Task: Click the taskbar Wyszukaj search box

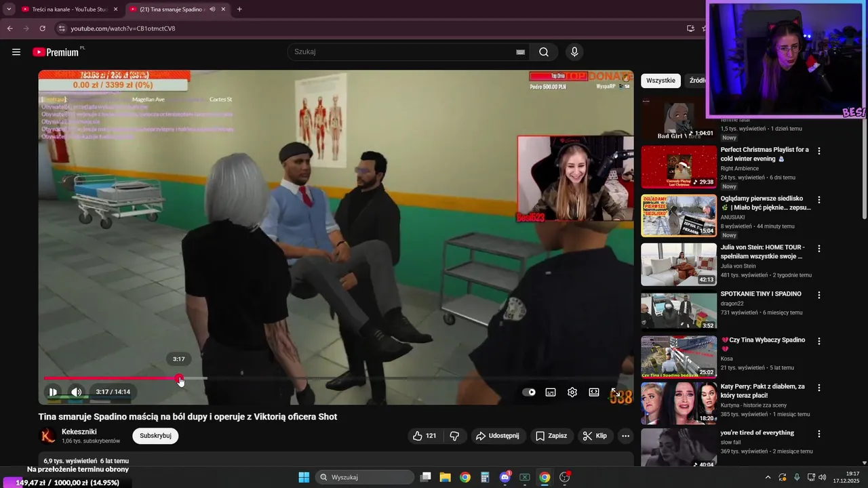Action: pyautogui.click(x=365, y=477)
